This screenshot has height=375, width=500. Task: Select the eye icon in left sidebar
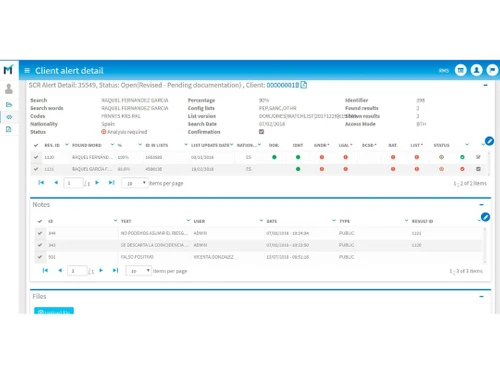pos(9,117)
